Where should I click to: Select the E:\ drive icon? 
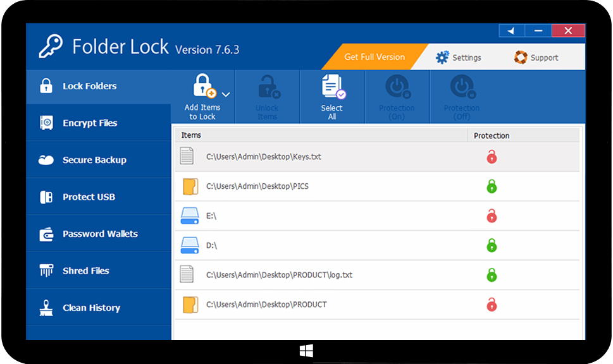click(x=190, y=216)
